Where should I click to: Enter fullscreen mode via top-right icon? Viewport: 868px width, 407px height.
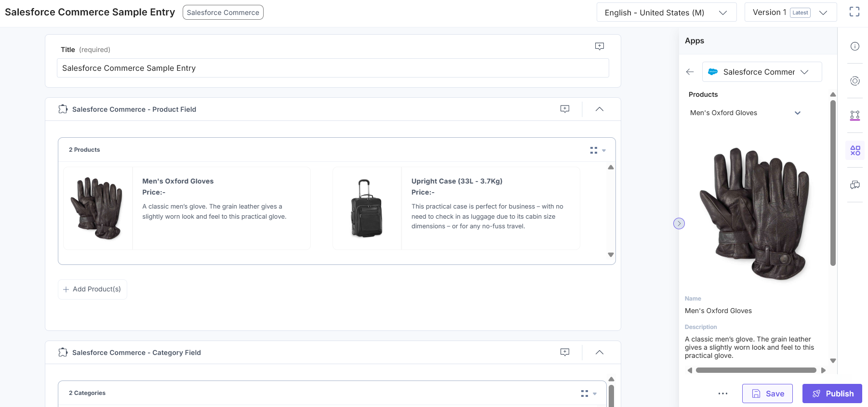click(854, 12)
